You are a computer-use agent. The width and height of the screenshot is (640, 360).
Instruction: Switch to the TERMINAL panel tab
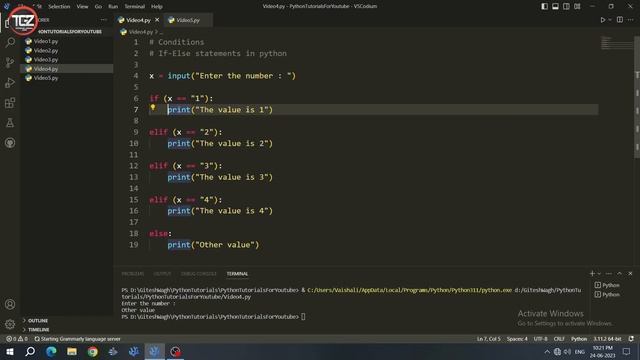coord(237,273)
